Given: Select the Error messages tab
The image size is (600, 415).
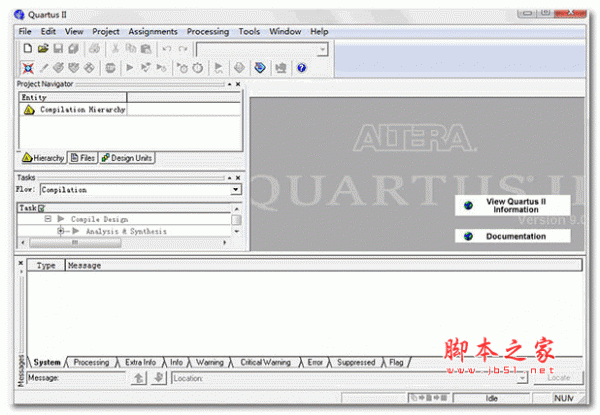Looking at the screenshot, I should [x=315, y=362].
